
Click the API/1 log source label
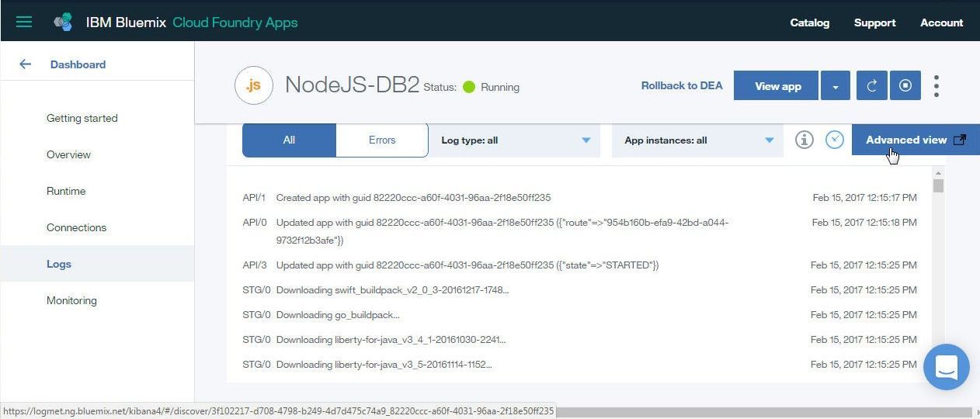254,198
